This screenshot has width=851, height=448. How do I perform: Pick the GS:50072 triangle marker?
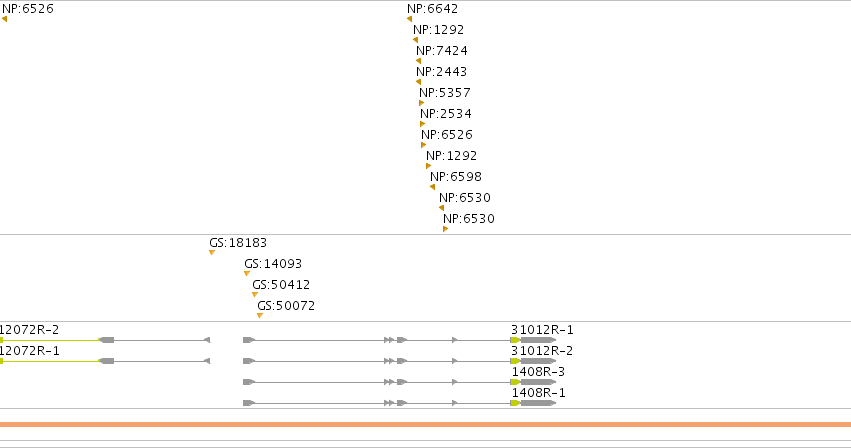[260, 316]
